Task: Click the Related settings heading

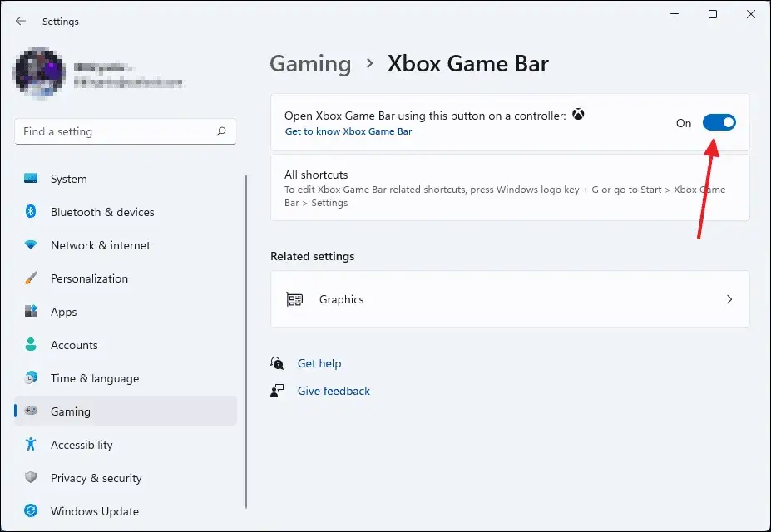Action: (312, 256)
